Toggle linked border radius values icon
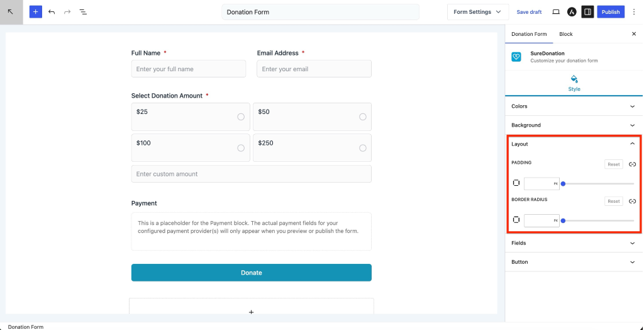644x330 pixels. 633,201
